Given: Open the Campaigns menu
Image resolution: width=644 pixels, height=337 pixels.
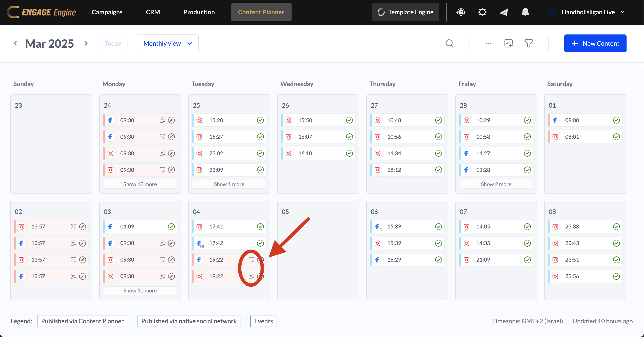Looking at the screenshot, I should (107, 12).
